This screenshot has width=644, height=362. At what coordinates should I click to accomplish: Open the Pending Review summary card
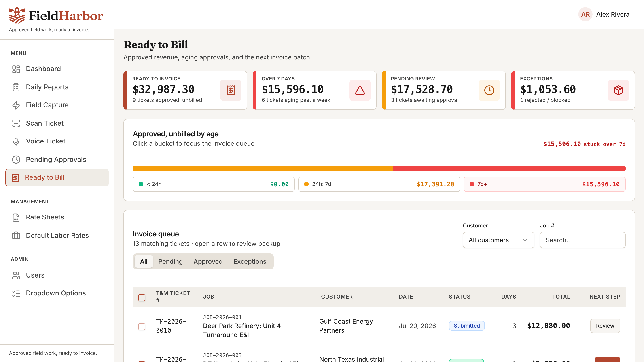pyautogui.click(x=444, y=90)
